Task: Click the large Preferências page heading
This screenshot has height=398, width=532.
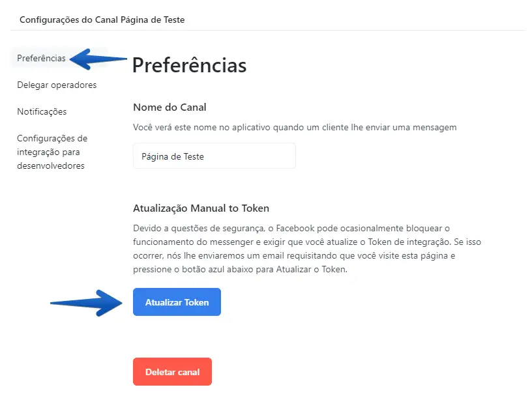Action: point(189,65)
